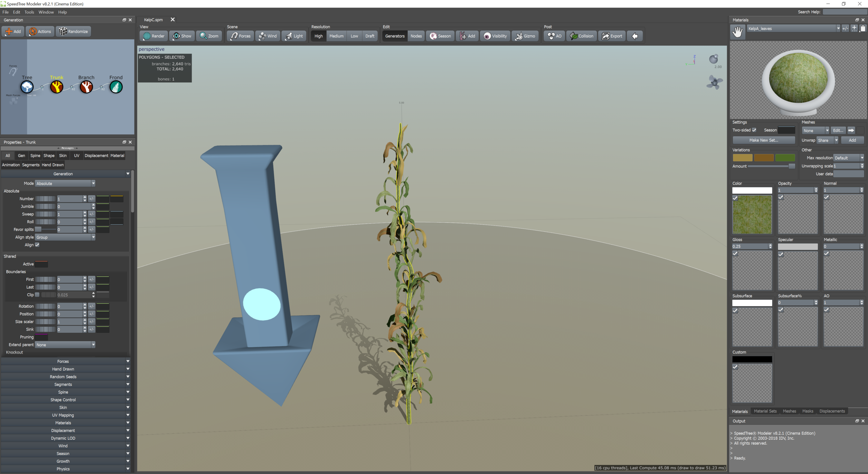Click the Make New Set button
Image resolution: width=868 pixels, height=474 pixels.
(763, 140)
